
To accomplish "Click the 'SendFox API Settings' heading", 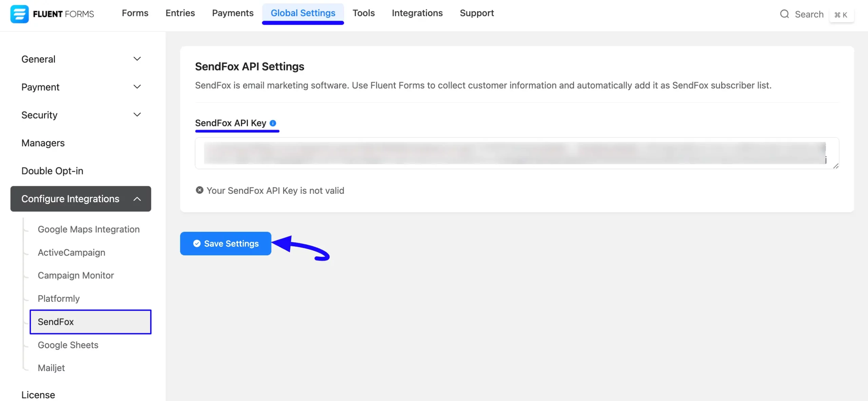I will [250, 66].
